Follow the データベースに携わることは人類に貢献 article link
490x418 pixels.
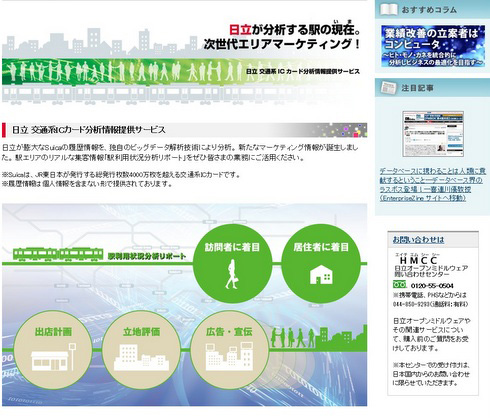[432, 184]
